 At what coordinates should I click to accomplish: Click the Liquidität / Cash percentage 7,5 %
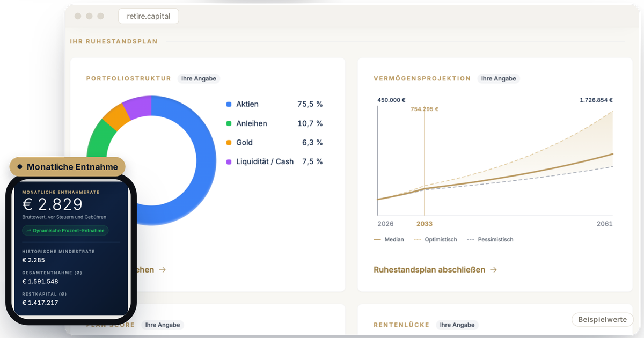click(x=312, y=161)
